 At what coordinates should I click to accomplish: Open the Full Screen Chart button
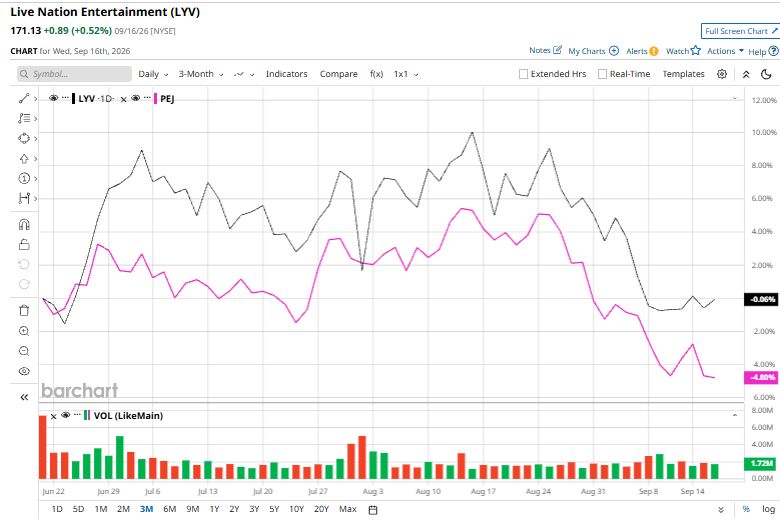coord(740,31)
